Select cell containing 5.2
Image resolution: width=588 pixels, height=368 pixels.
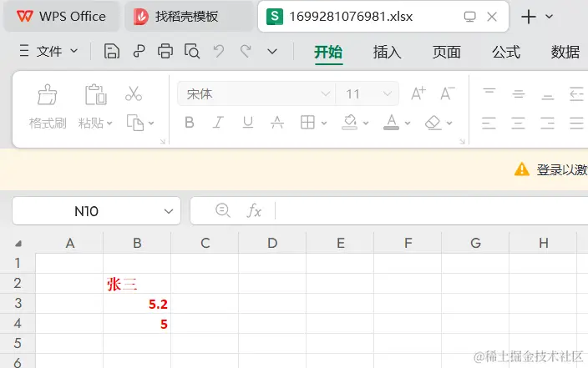[137, 304]
